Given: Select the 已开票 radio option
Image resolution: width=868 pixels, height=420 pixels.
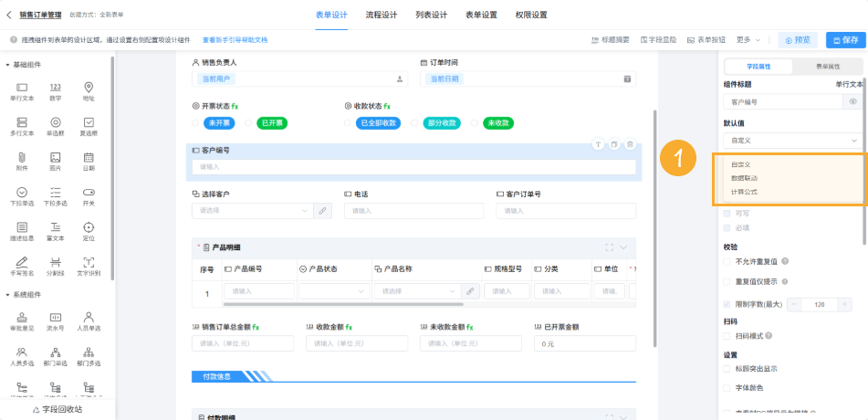Looking at the screenshot, I should point(248,123).
